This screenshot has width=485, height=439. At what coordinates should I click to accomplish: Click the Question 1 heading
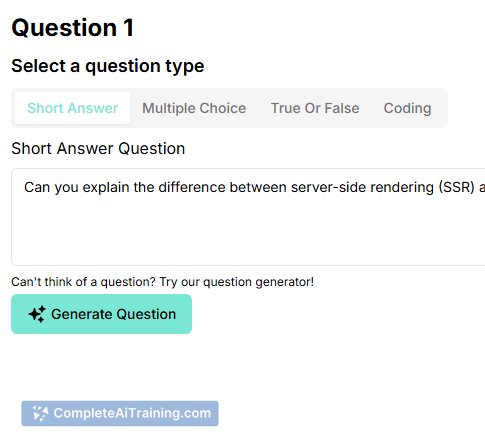73,27
